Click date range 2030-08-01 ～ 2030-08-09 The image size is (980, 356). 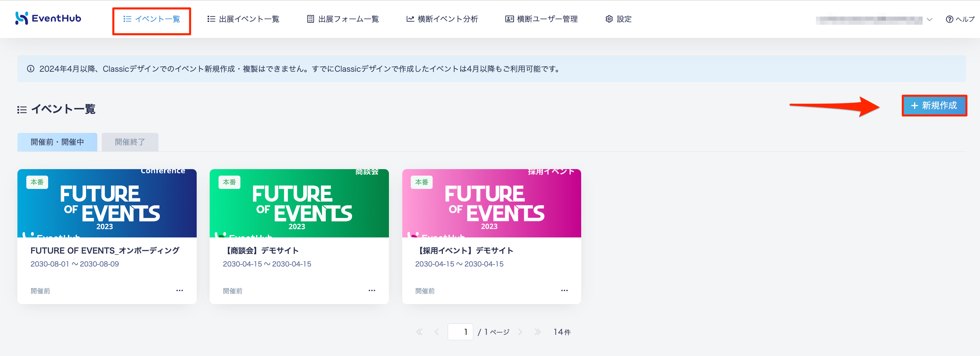(74, 264)
